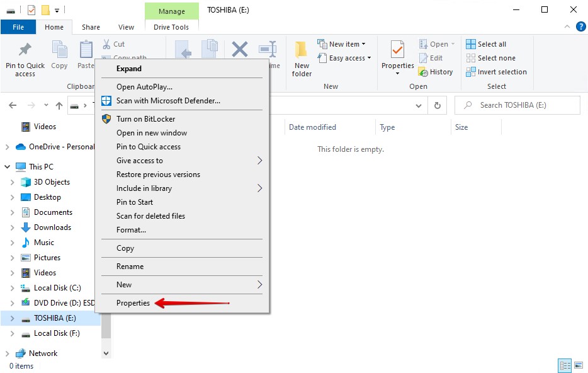This screenshot has height=373, width=588.
Task: Expand the Downloads tree node
Action: coord(13,228)
